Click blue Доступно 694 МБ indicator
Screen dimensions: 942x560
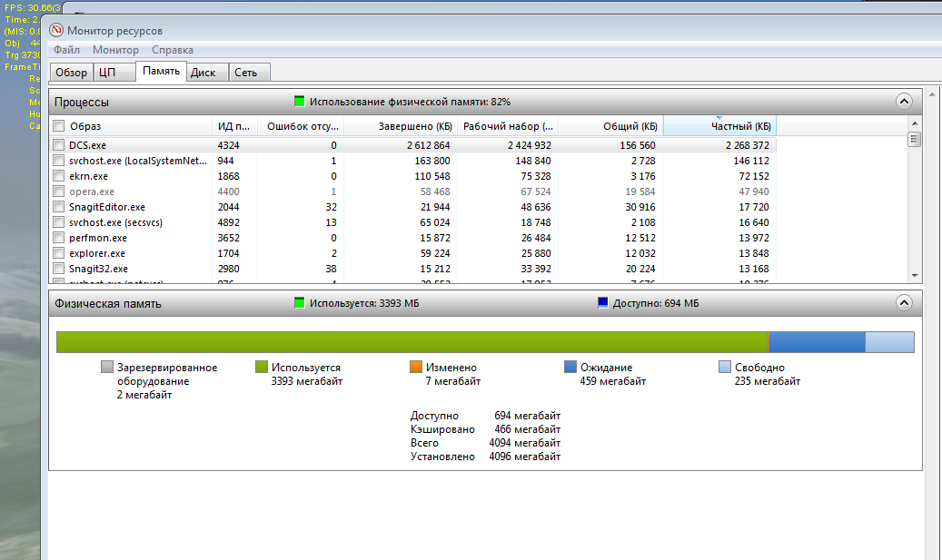click(x=603, y=303)
